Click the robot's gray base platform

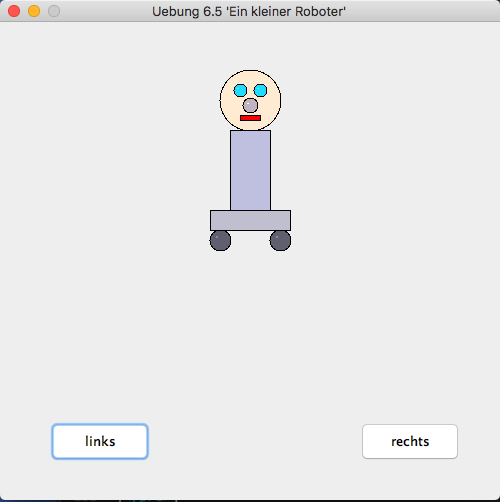pyautogui.click(x=250, y=220)
